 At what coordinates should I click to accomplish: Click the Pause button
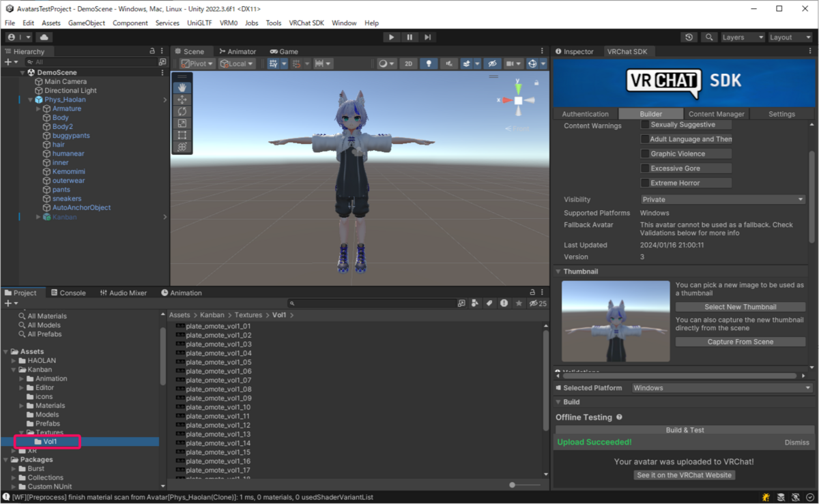[409, 38]
